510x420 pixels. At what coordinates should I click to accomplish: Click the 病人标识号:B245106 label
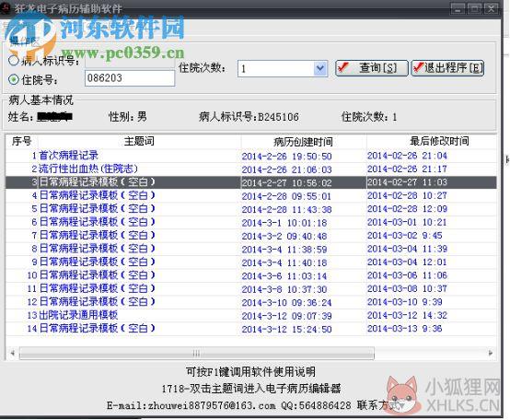click(x=249, y=117)
